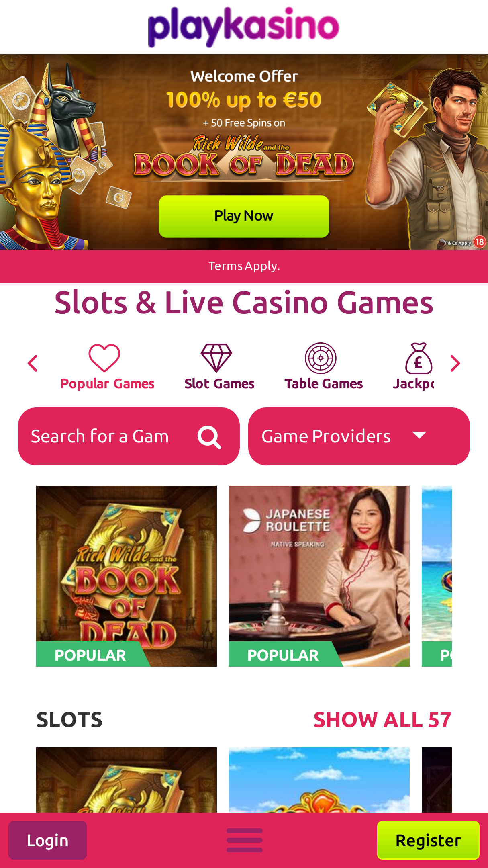Open the SHOW ALL 57 slots link
This screenshot has height=868, width=488.
click(x=382, y=720)
